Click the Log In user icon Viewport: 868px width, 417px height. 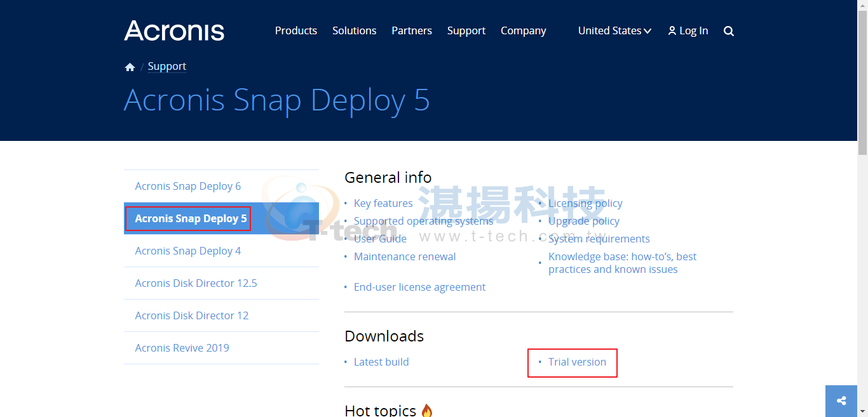[x=672, y=30]
